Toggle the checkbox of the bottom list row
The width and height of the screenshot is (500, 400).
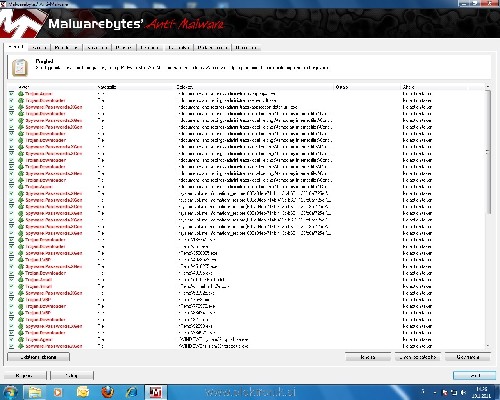tap(11, 346)
